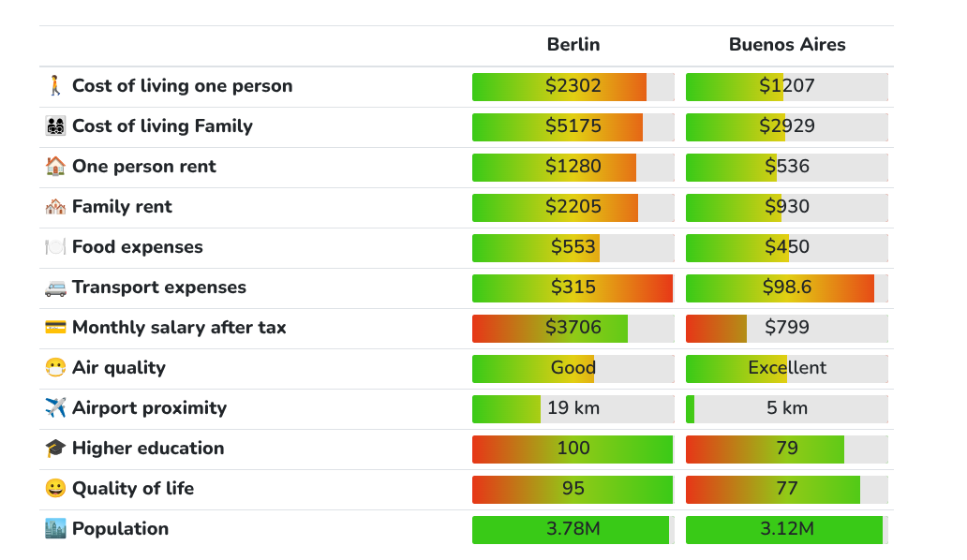Viewport: 967px width, 560px height.
Task: Click the family icon beside Cost of living Family
Action: pyautogui.click(x=55, y=126)
